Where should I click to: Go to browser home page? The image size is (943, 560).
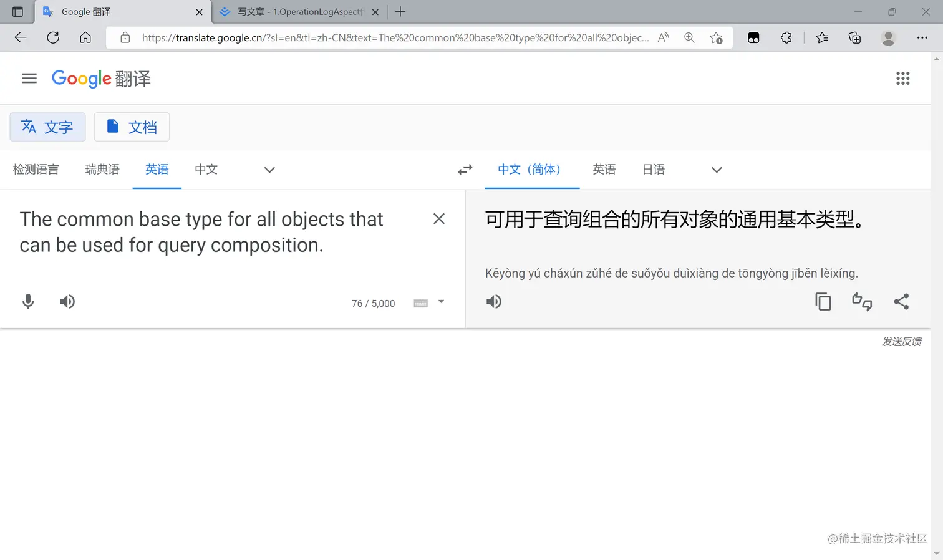[x=85, y=37]
